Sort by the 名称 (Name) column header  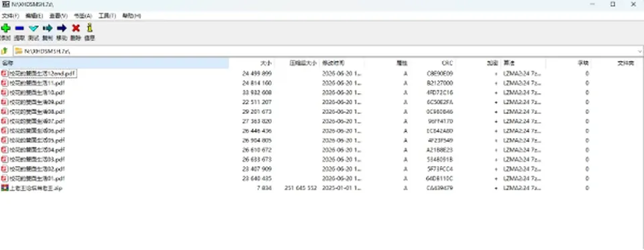pos(114,63)
